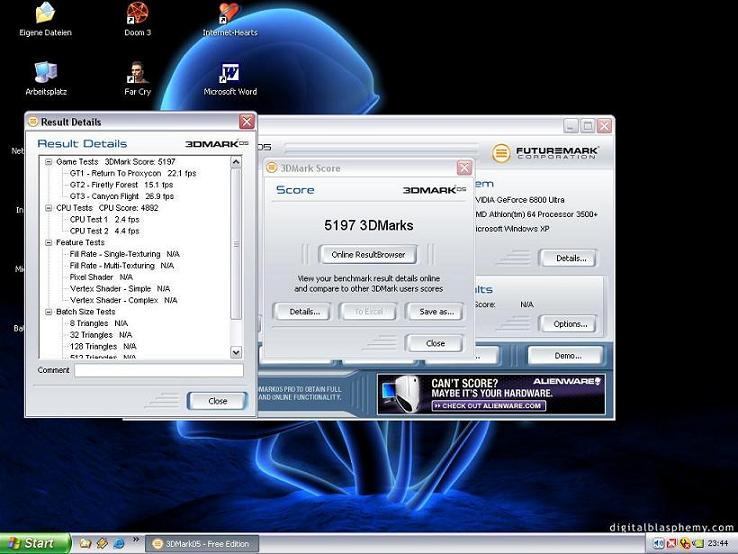Launch Internet Explorer from quick launch

click(119, 543)
